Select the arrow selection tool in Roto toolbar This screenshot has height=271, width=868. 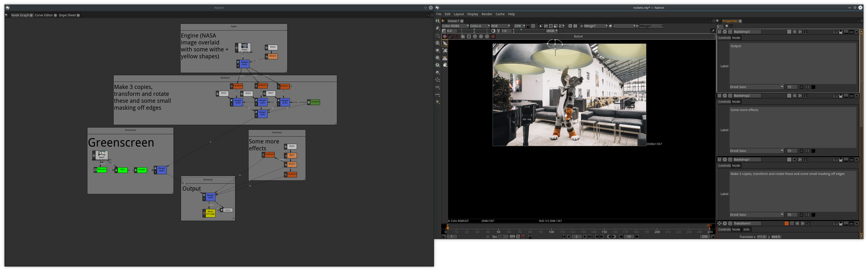pyautogui.click(x=445, y=43)
